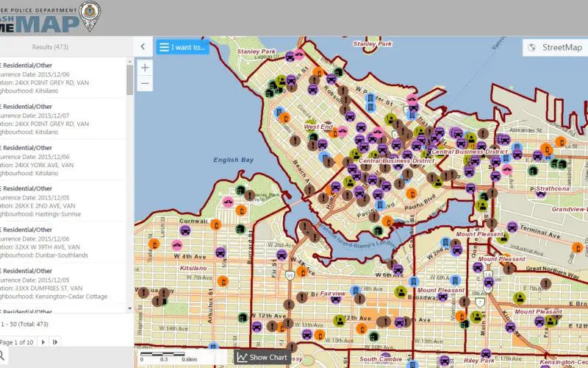The width and height of the screenshot is (588, 368).
Task: Click green building marker left of W 12th Ave label
Action: click(x=243, y=318)
